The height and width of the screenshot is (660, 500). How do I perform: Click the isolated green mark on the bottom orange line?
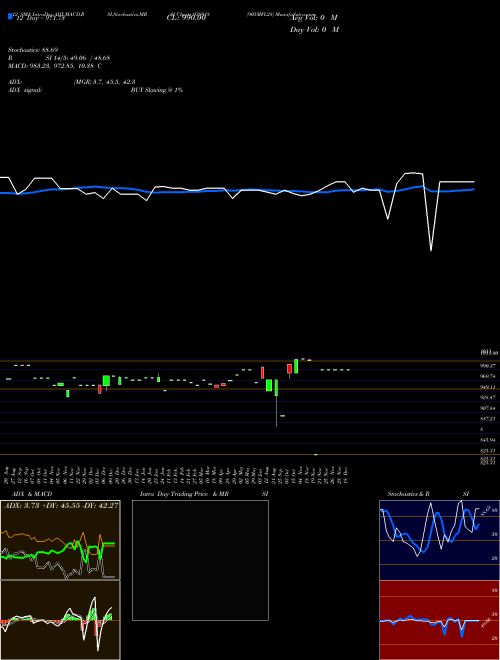tap(316, 455)
